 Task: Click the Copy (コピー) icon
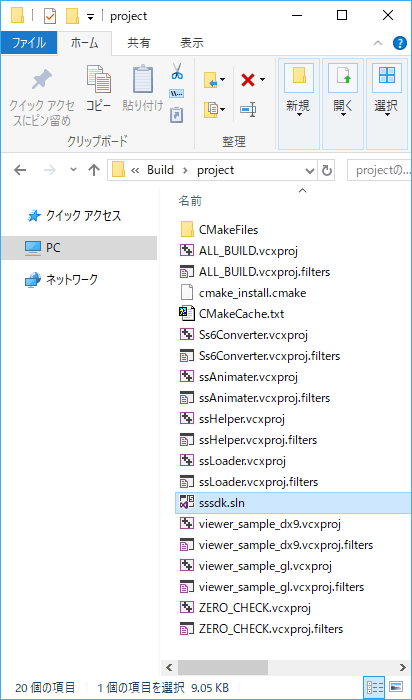pyautogui.click(x=98, y=79)
